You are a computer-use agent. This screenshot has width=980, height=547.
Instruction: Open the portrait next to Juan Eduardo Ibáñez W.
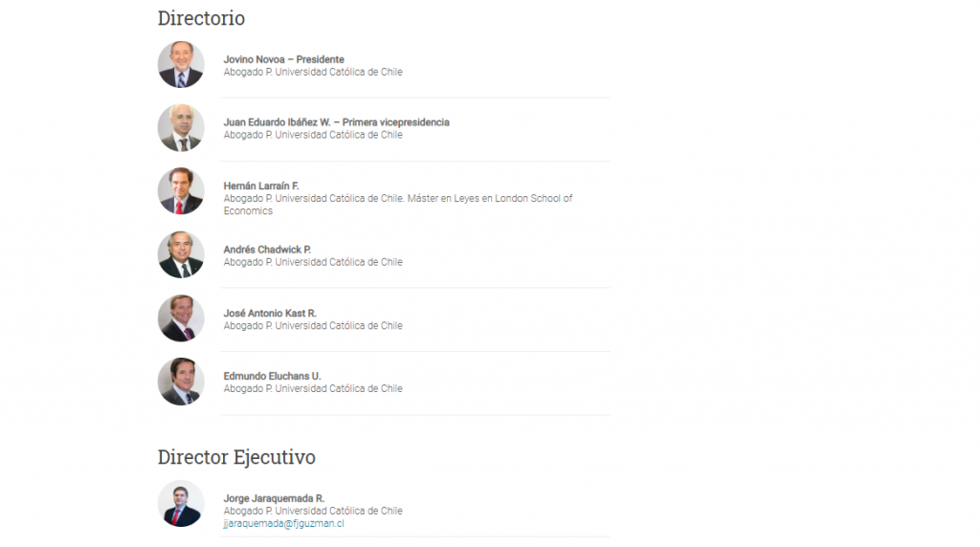(181, 128)
